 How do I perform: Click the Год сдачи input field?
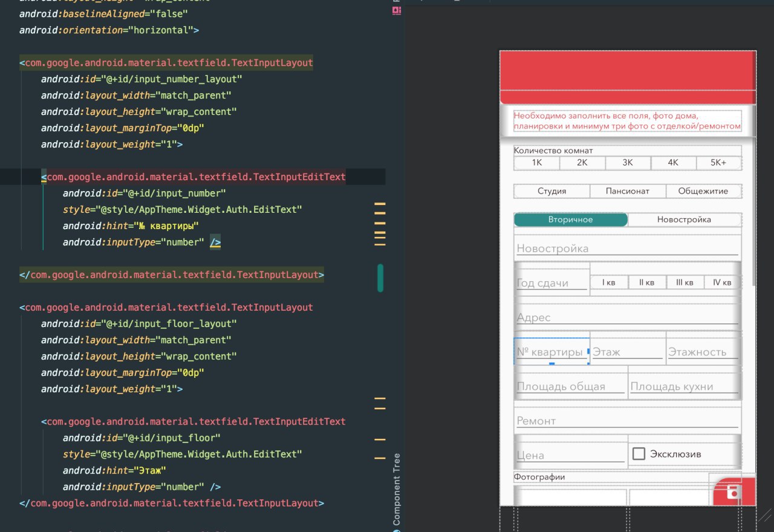551,282
